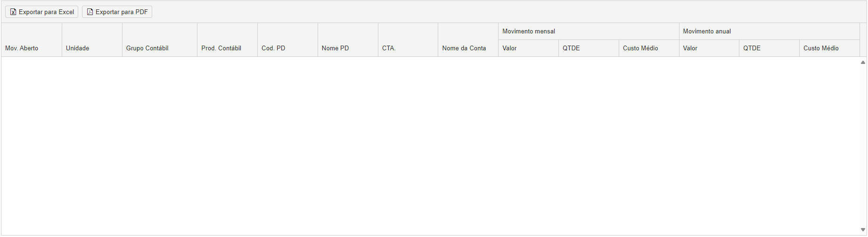Sort by Valor under Movimento mensal
868x237 pixels.
[x=510, y=48]
